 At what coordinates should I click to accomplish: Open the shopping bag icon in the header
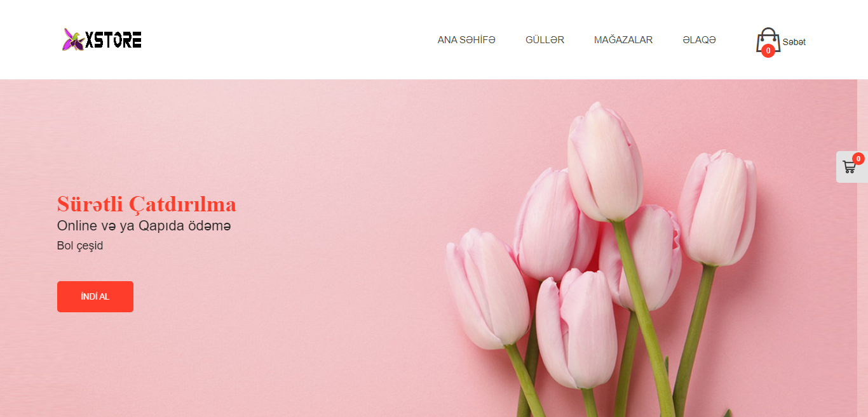(x=768, y=40)
